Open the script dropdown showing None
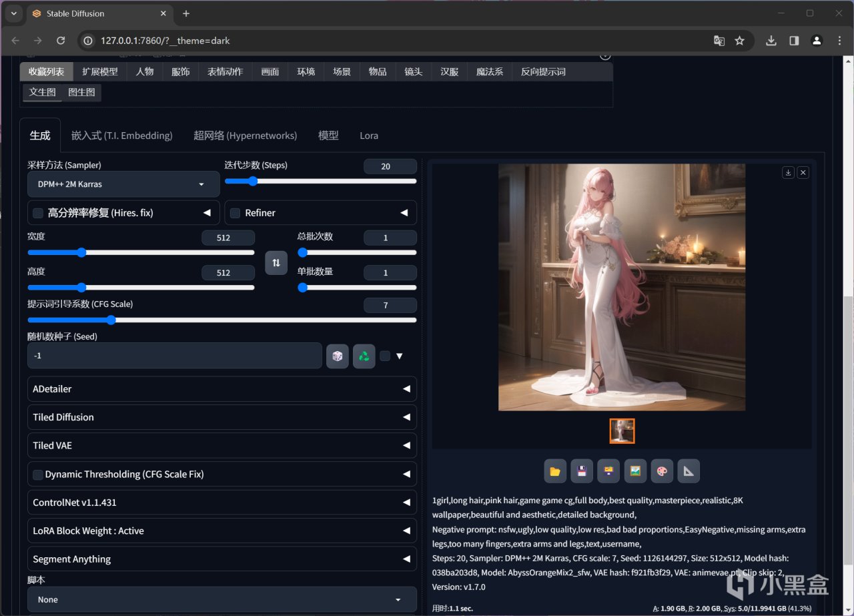The height and width of the screenshot is (616, 854). click(222, 599)
